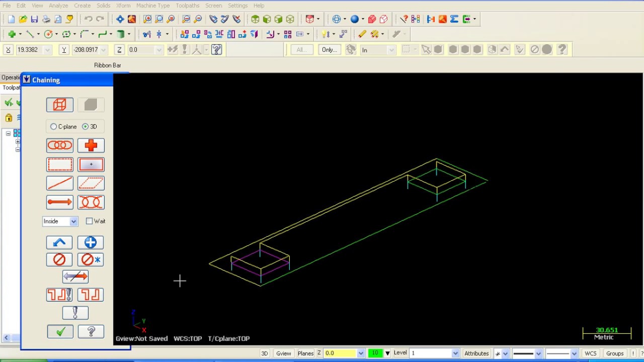This screenshot has height=362, width=644.
Task: Open the Solids menu
Action: 104,6
